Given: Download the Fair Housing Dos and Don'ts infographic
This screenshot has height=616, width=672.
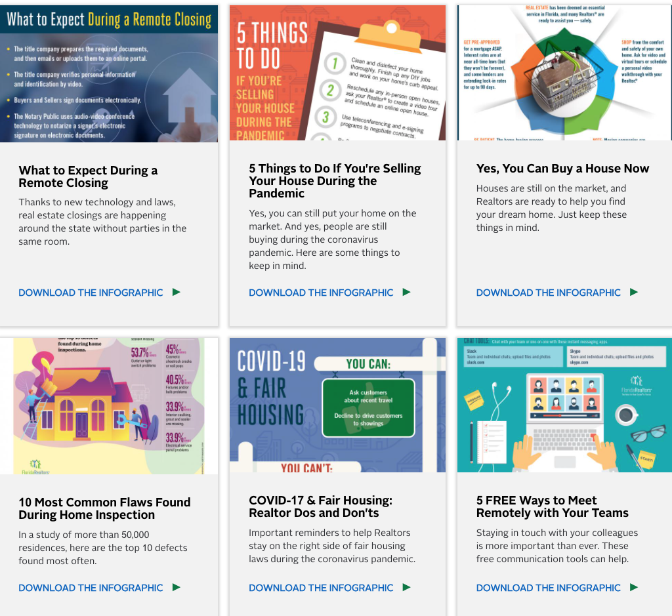Looking at the screenshot, I should [x=321, y=588].
